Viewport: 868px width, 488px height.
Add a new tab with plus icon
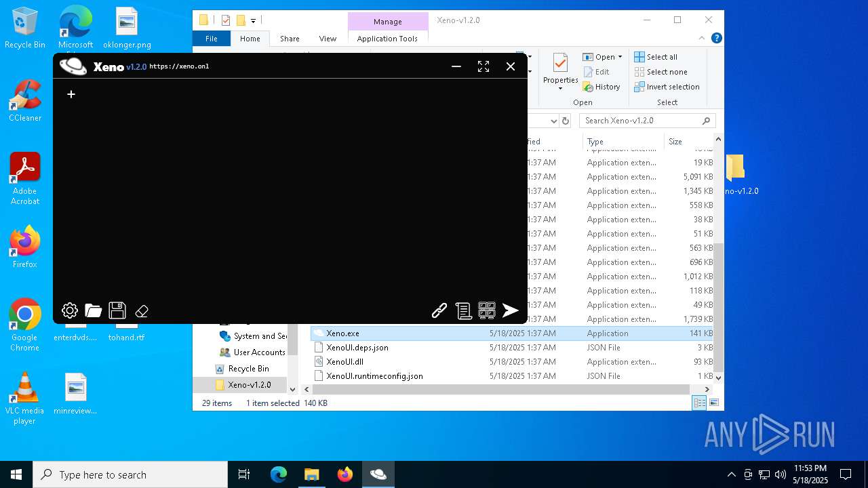(x=71, y=94)
